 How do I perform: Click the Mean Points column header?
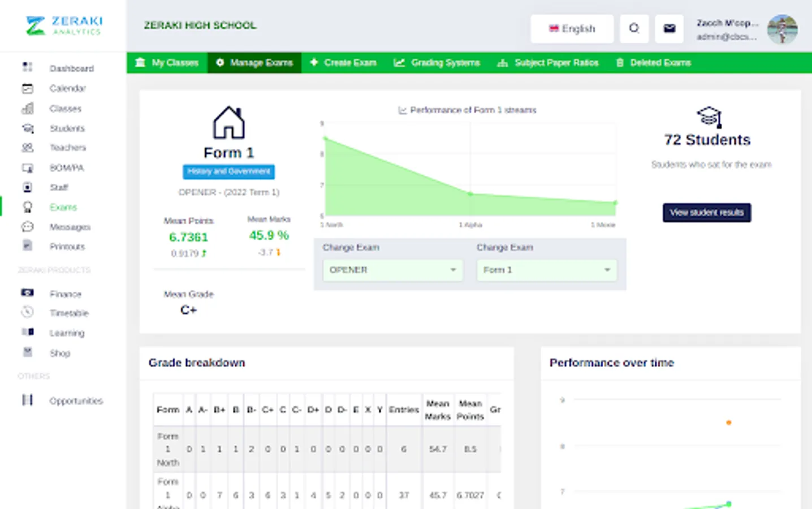tap(470, 409)
